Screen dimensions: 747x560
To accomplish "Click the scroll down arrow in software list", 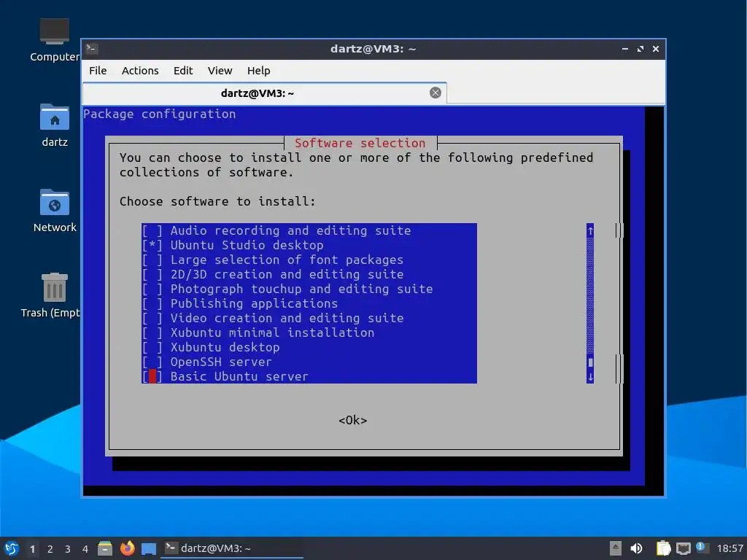I will 590,377.
